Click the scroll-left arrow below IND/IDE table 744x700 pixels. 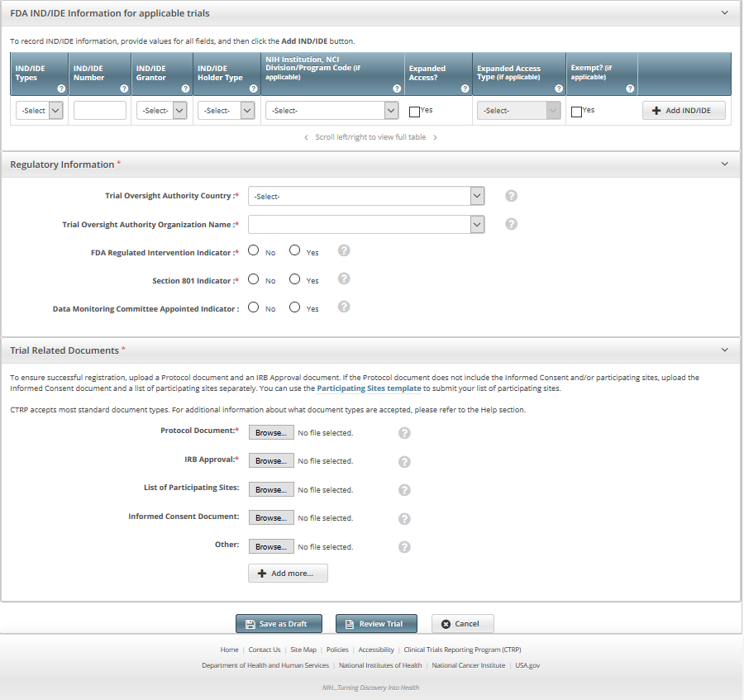(306, 137)
